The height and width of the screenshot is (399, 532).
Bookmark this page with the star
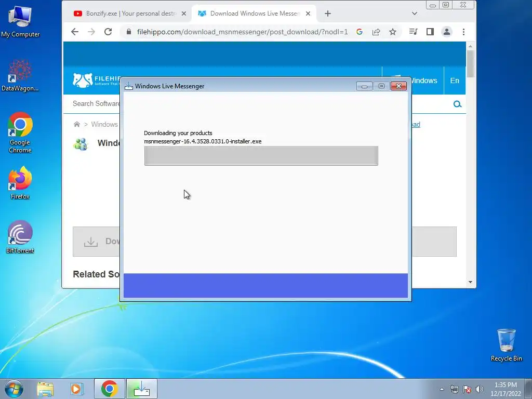pyautogui.click(x=393, y=32)
